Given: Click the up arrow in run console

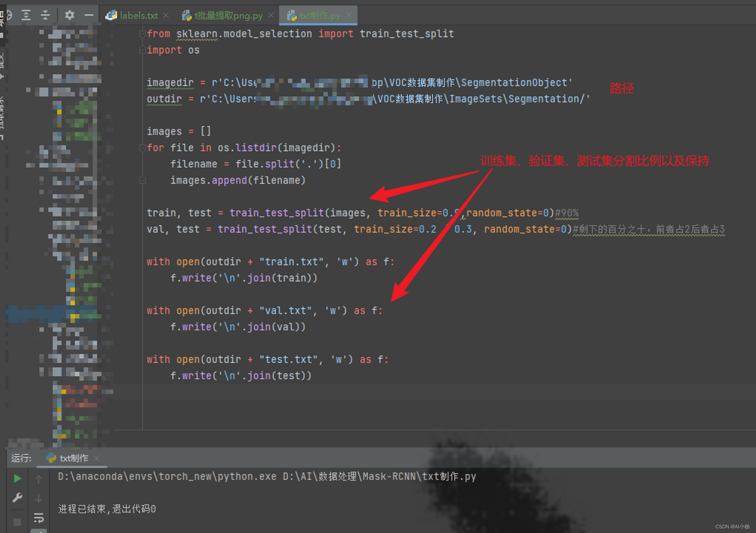Looking at the screenshot, I should [39, 479].
